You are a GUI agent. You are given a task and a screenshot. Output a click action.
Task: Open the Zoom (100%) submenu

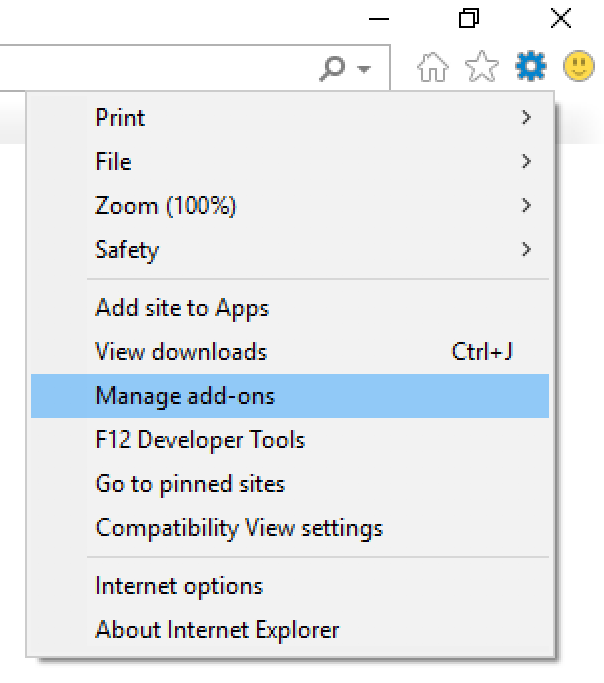point(290,206)
